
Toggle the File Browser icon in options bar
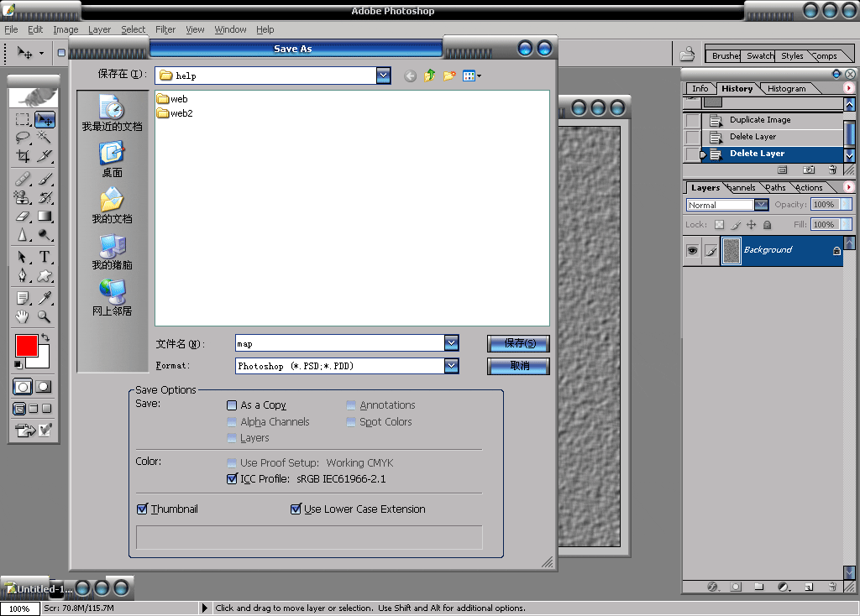pos(687,55)
